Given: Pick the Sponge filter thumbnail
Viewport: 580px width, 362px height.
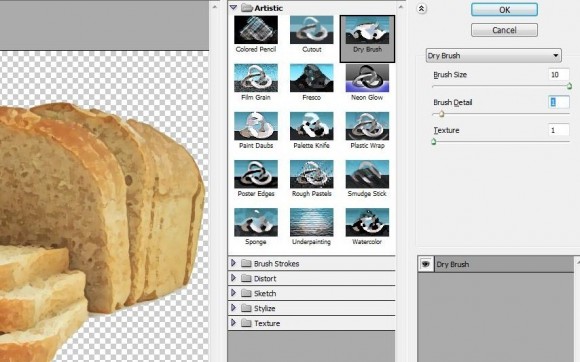Looking at the screenshot, I should (x=256, y=222).
